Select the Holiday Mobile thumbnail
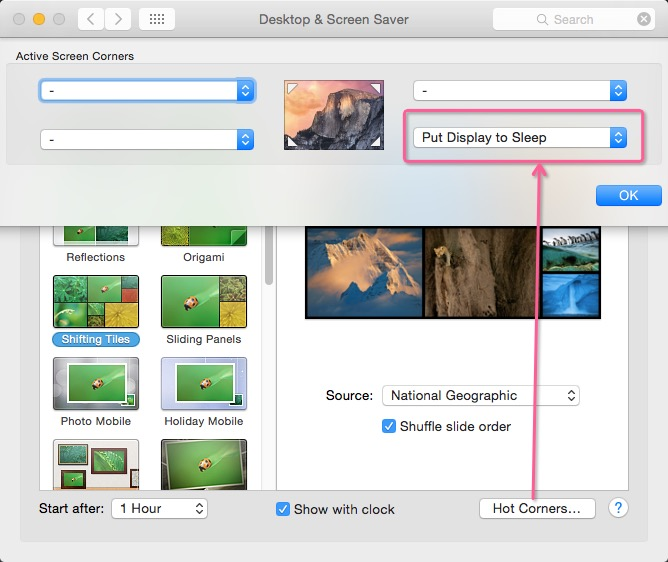This screenshot has height=562, width=668. [x=204, y=383]
